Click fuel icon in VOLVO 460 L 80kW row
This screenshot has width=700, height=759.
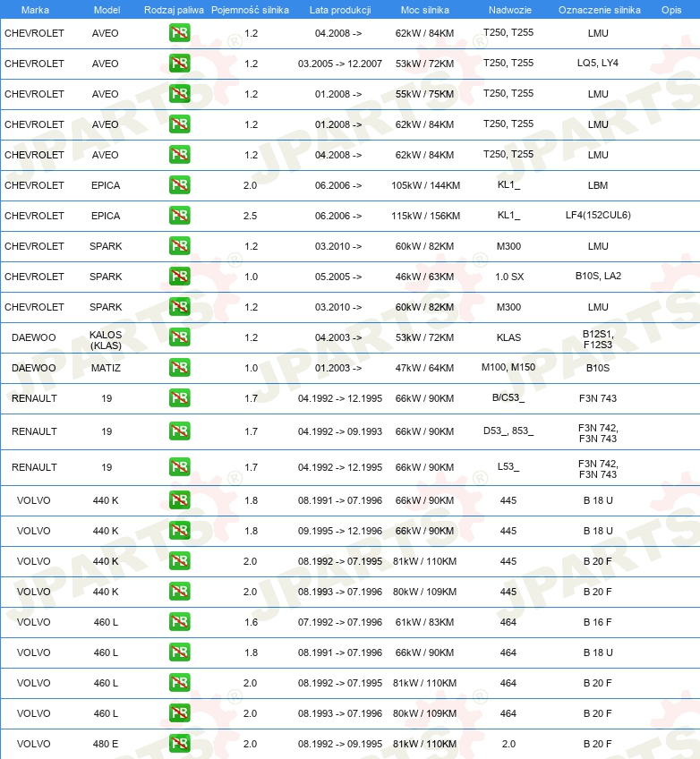point(180,713)
